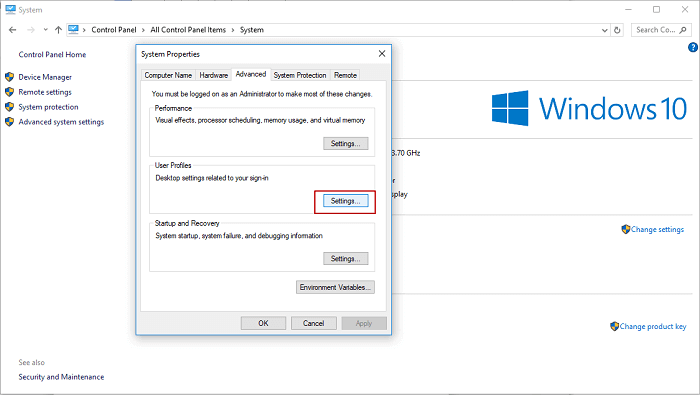Switch to the Hardware tab

[x=213, y=75]
